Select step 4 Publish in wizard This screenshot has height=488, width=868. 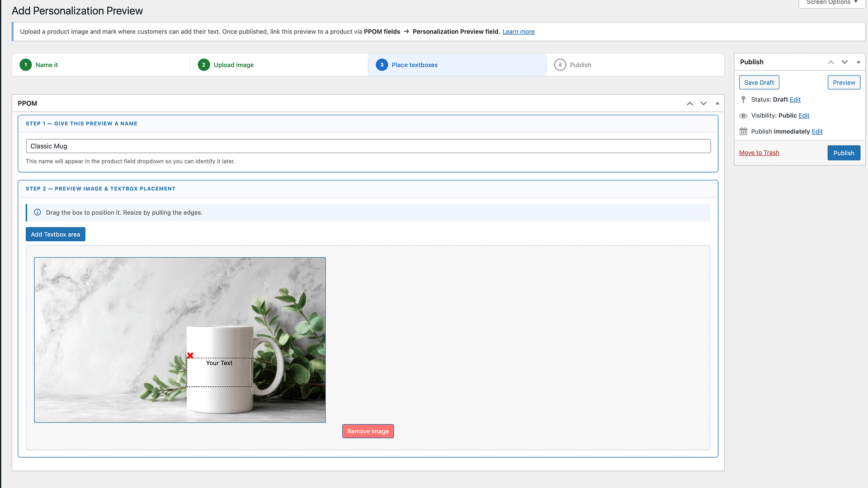coord(573,65)
